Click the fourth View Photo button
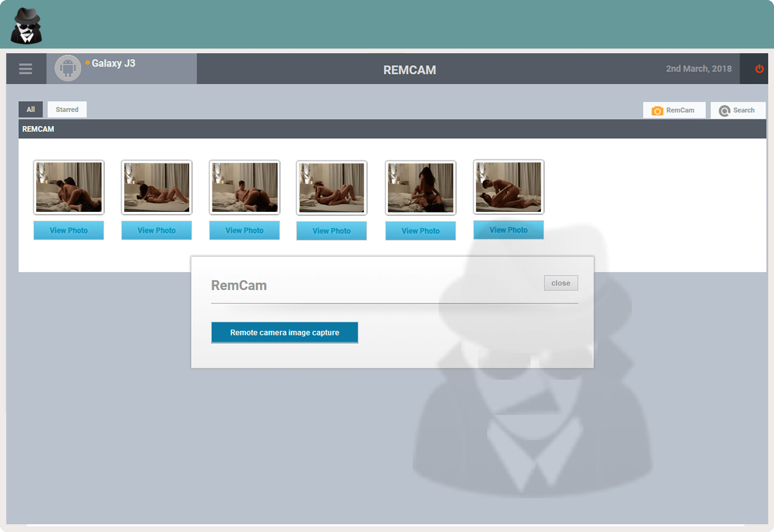The image size is (774, 532). 331,231
